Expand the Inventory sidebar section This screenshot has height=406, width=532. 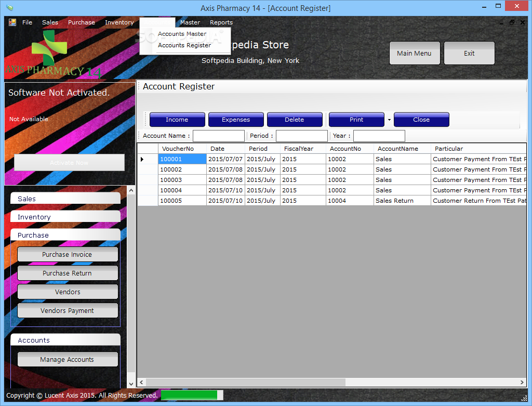coord(65,217)
